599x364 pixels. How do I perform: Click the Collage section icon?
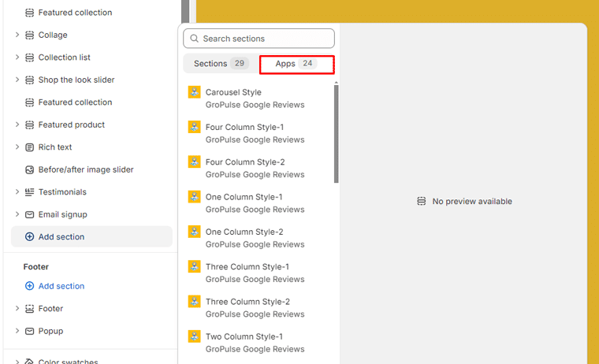click(29, 35)
